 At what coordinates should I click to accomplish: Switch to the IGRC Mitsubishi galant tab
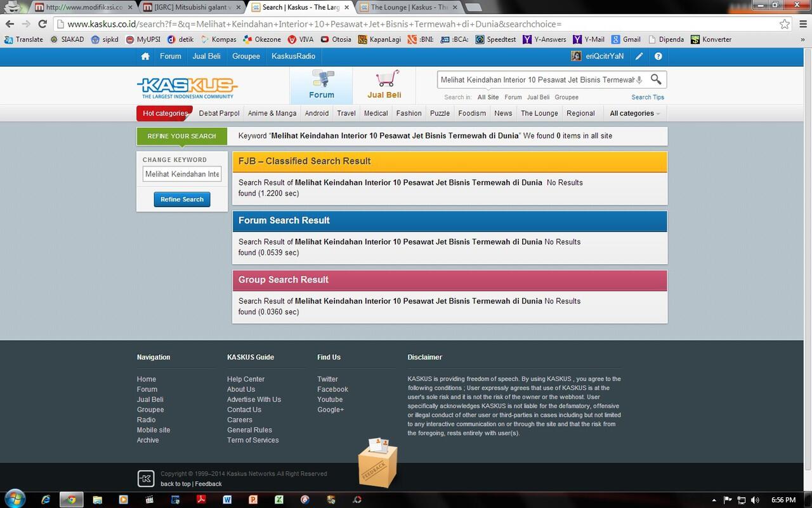(192, 8)
